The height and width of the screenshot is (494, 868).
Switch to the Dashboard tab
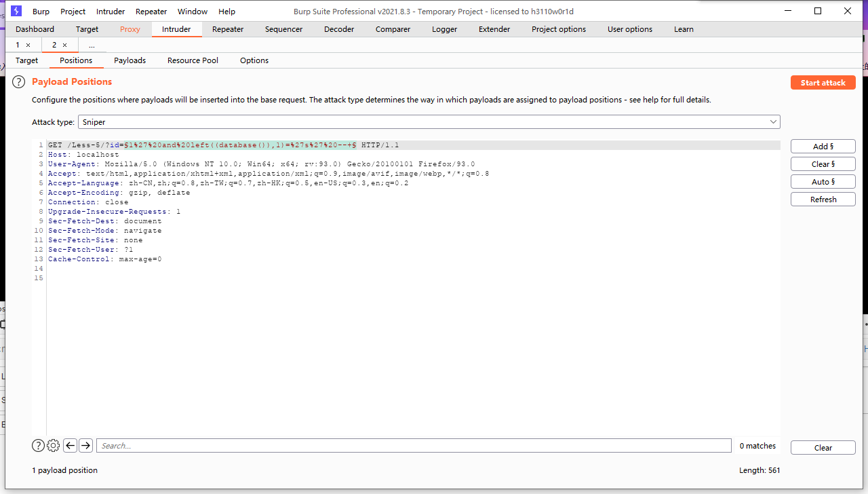[x=35, y=29]
